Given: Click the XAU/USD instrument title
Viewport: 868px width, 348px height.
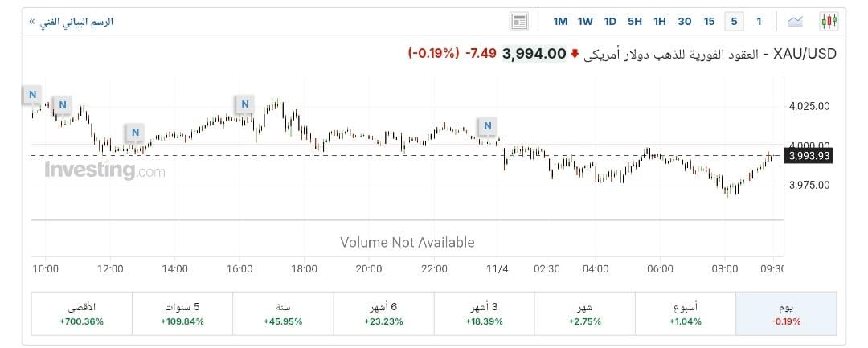Looking at the screenshot, I should [805, 54].
